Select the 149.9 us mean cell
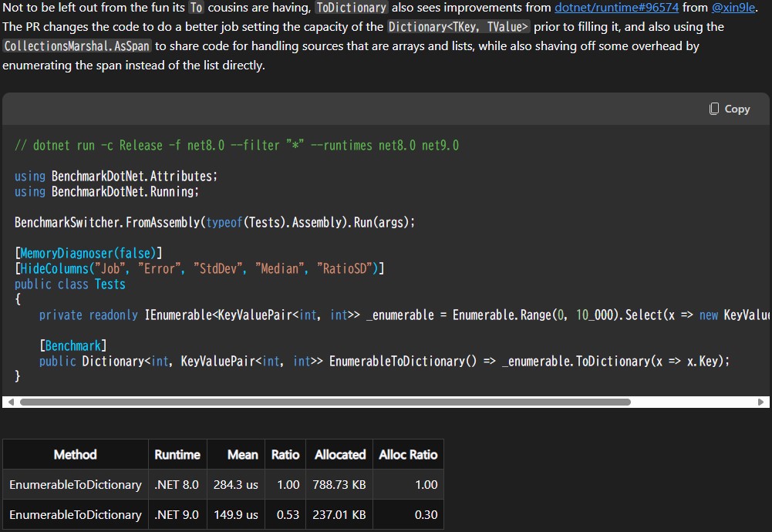This screenshot has height=532, width=772. [236, 514]
